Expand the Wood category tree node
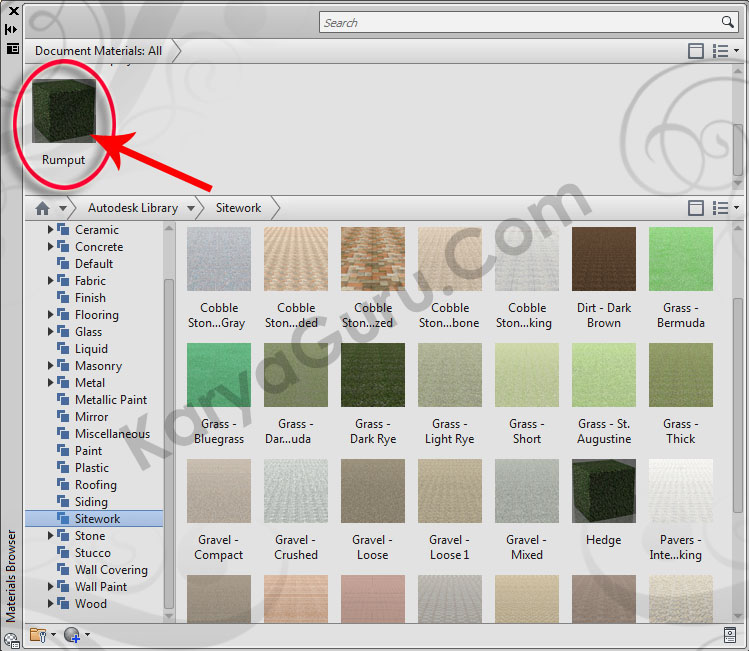Screen dimensions: 749x651 point(51,604)
